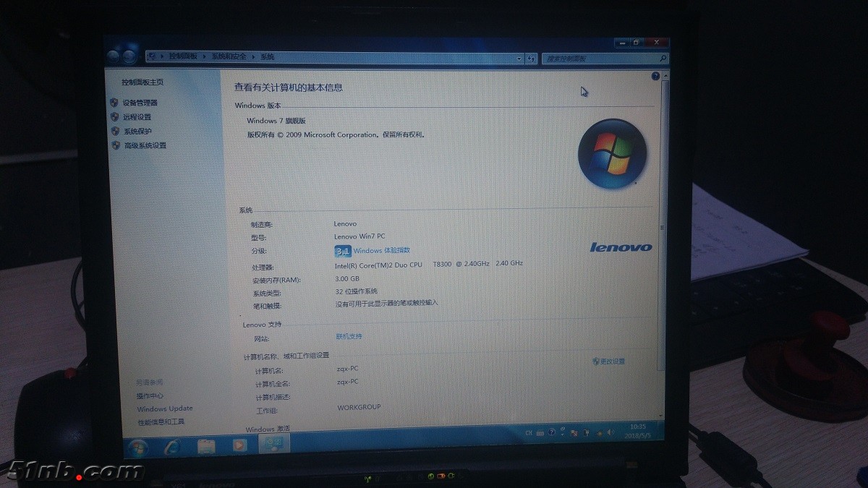The height and width of the screenshot is (488, 868).
Task: Open Device Manager (设备管理器) shield link
Action: coord(140,103)
